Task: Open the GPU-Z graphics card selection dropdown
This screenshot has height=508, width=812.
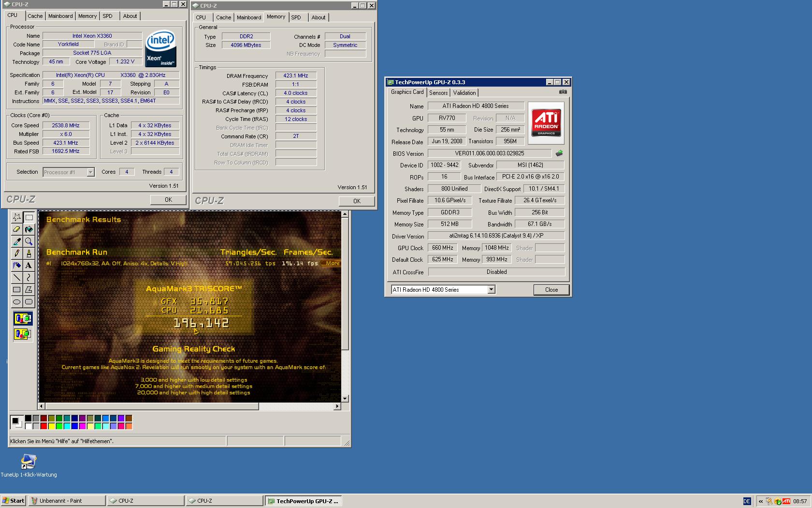Action: coord(491,290)
